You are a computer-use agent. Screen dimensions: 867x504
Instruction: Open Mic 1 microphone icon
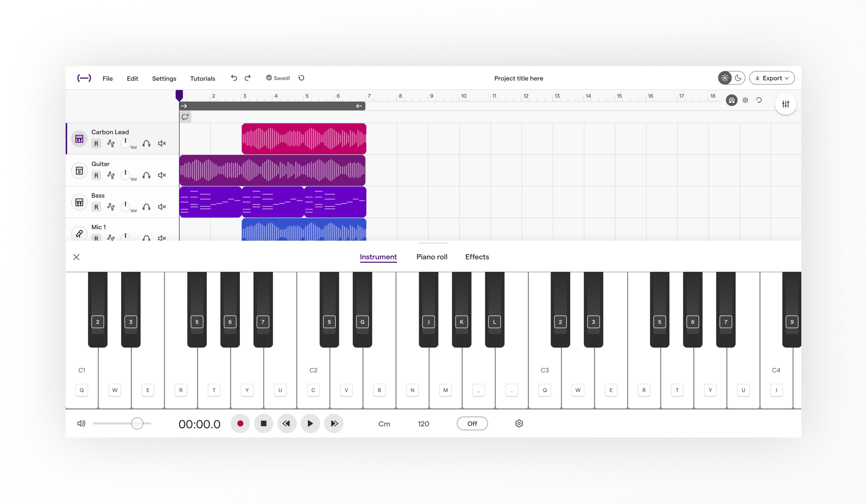[79, 234]
